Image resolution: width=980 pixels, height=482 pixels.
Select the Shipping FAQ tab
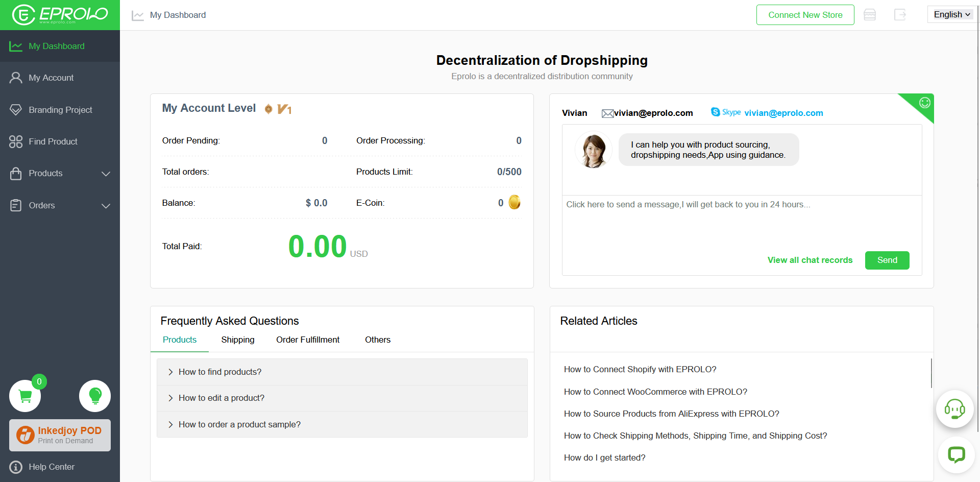(x=238, y=340)
